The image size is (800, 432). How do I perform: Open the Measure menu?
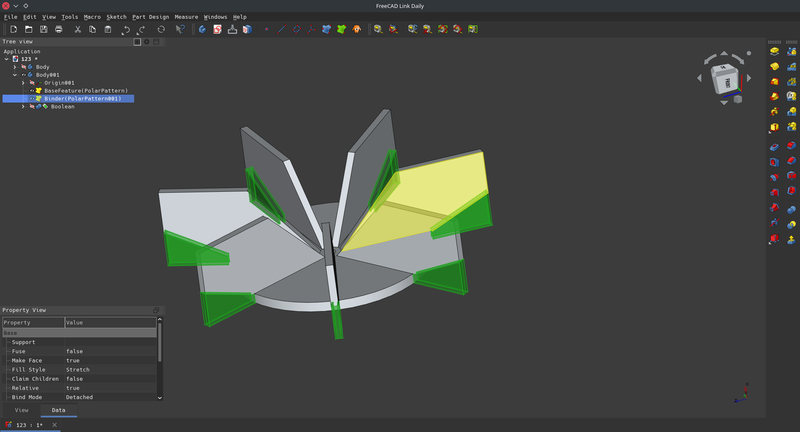click(x=186, y=17)
